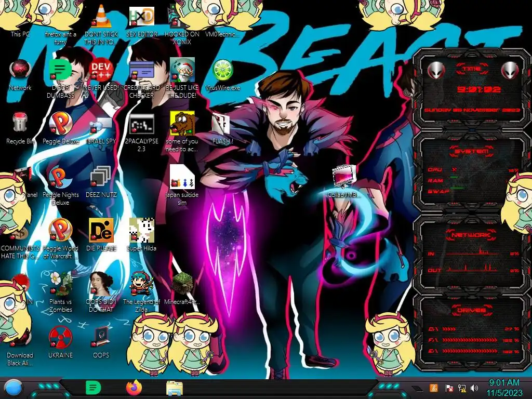This screenshot has height=399, width=532.
Task: Open the Minecraft4Fr... grass block icon
Action: (x=182, y=289)
